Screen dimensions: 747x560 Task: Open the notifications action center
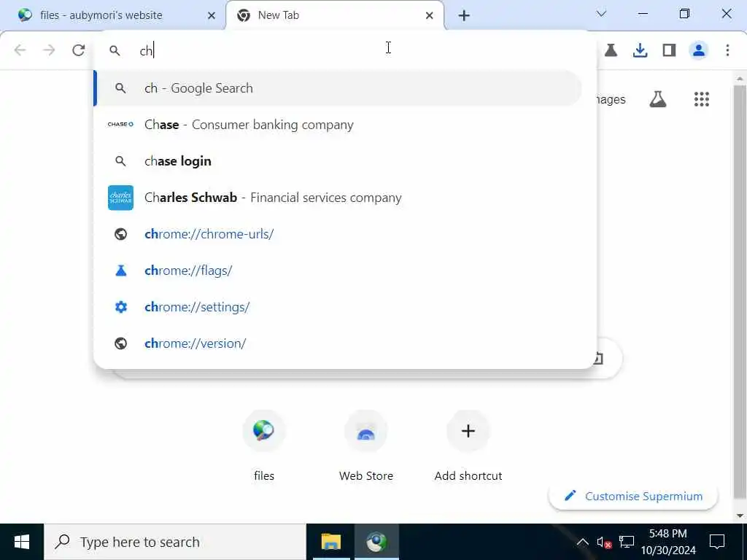point(716,542)
